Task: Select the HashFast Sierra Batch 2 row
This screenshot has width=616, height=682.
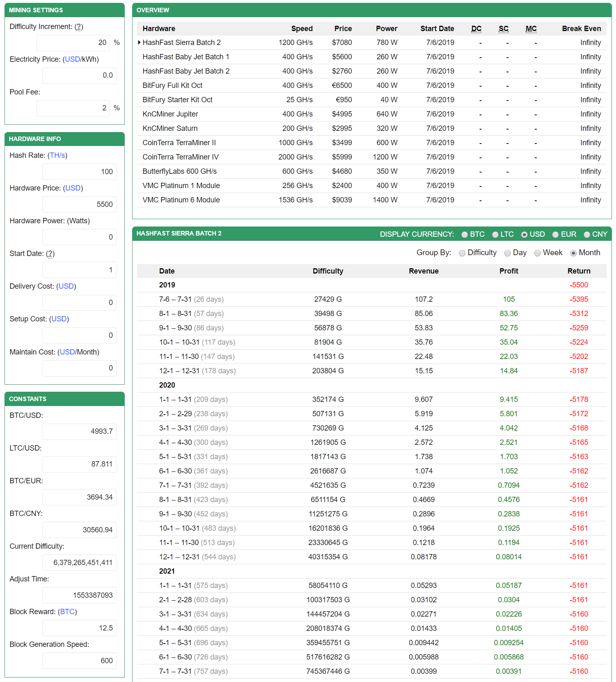Action: click(x=372, y=43)
